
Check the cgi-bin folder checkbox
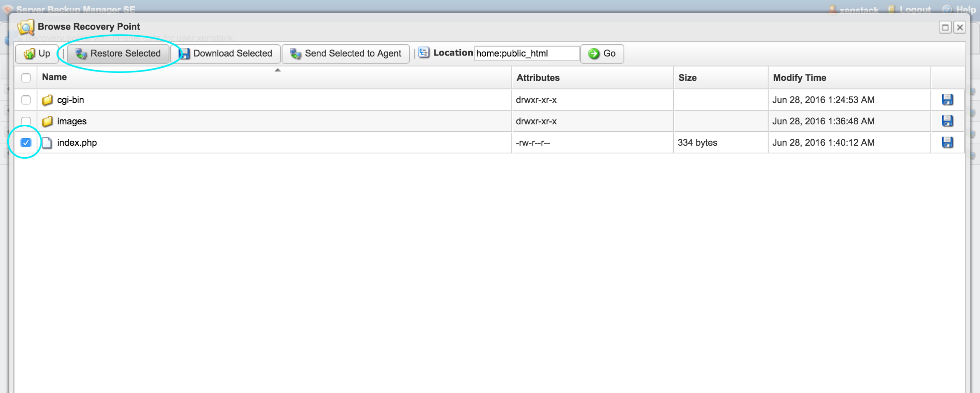26,100
